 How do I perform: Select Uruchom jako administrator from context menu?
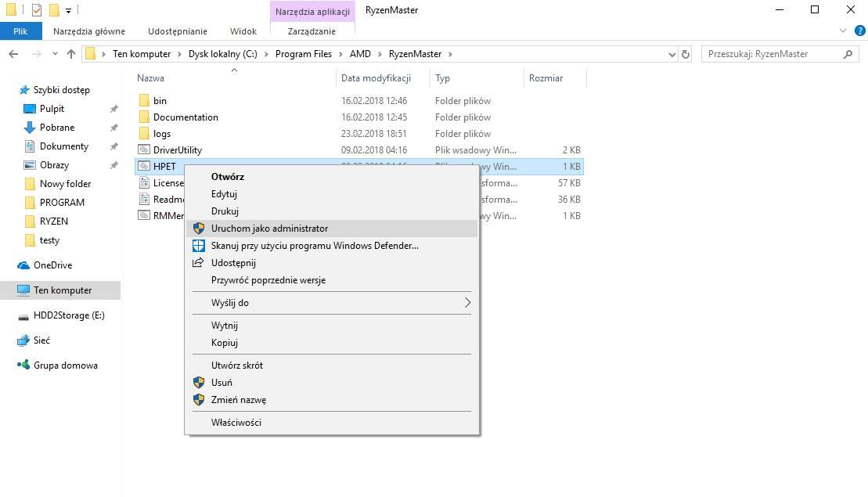(x=269, y=229)
